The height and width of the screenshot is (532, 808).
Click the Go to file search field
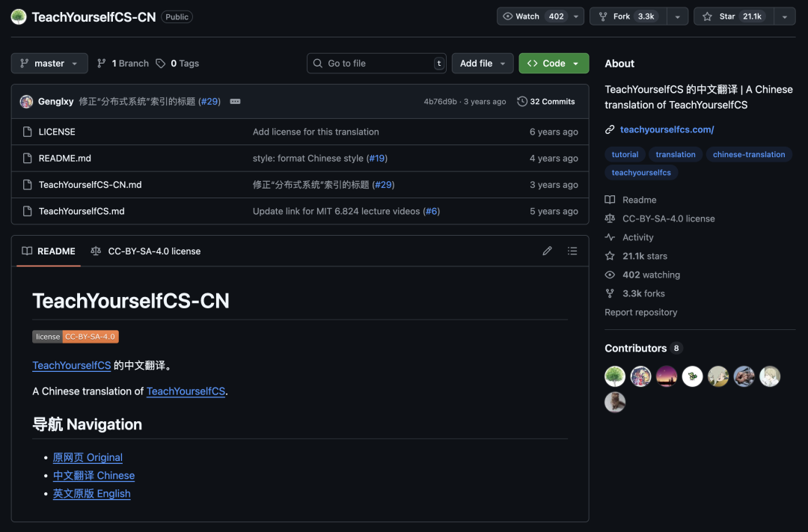[x=376, y=64]
